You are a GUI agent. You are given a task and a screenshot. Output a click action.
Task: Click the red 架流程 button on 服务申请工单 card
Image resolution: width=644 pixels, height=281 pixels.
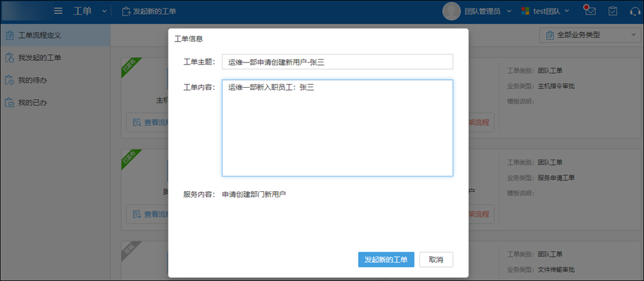(x=482, y=215)
